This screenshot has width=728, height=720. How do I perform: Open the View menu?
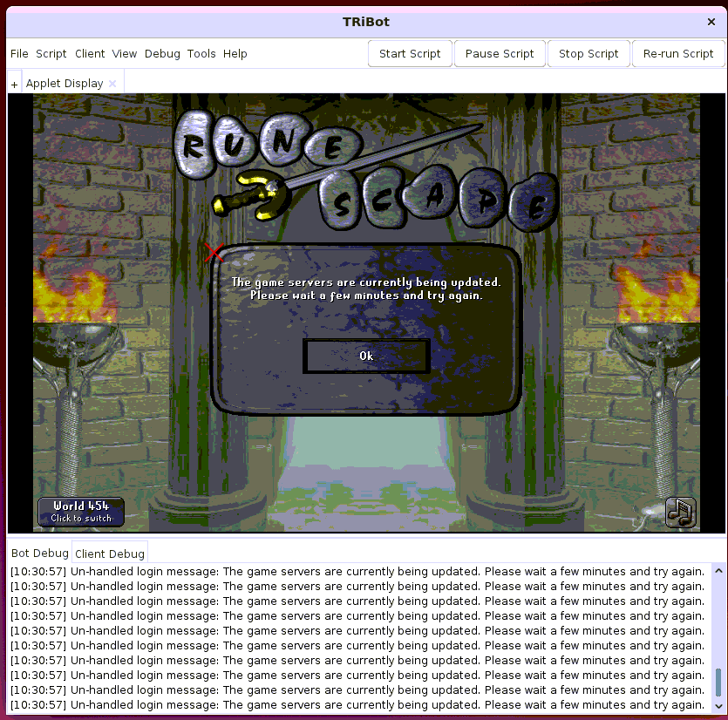125,54
